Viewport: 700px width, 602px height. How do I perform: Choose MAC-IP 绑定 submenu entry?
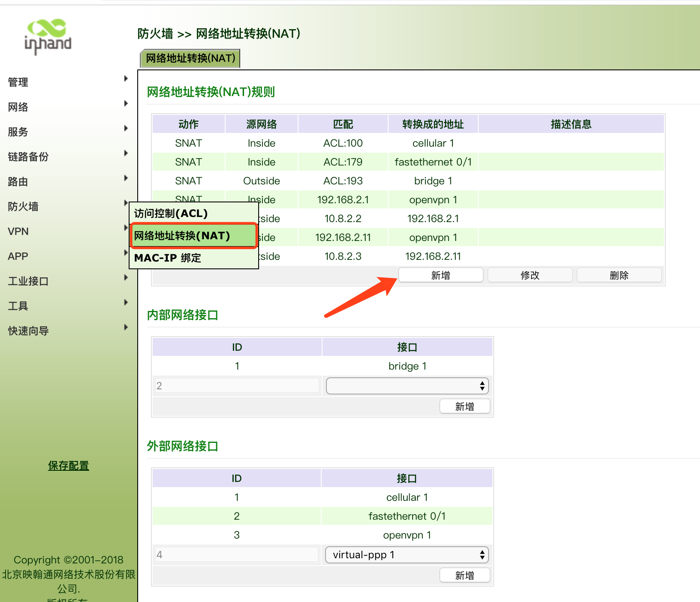click(x=168, y=258)
